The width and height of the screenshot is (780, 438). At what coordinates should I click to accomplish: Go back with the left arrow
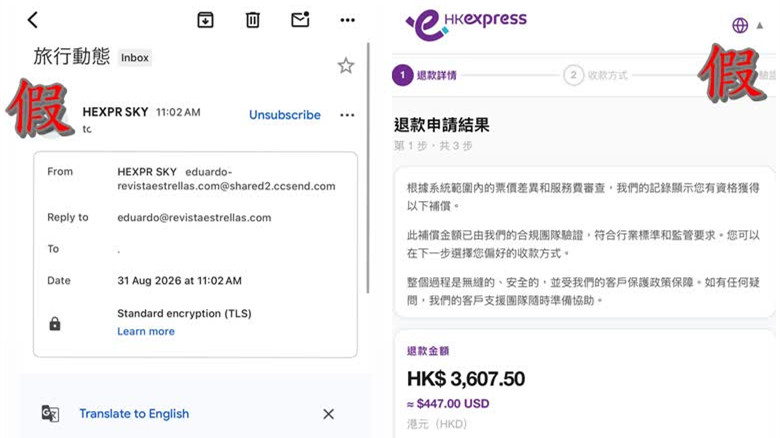coord(33,20)
